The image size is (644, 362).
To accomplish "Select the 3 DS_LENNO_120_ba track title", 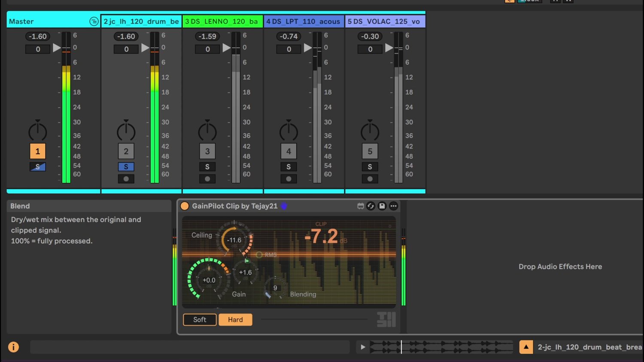I will [222, 21].
